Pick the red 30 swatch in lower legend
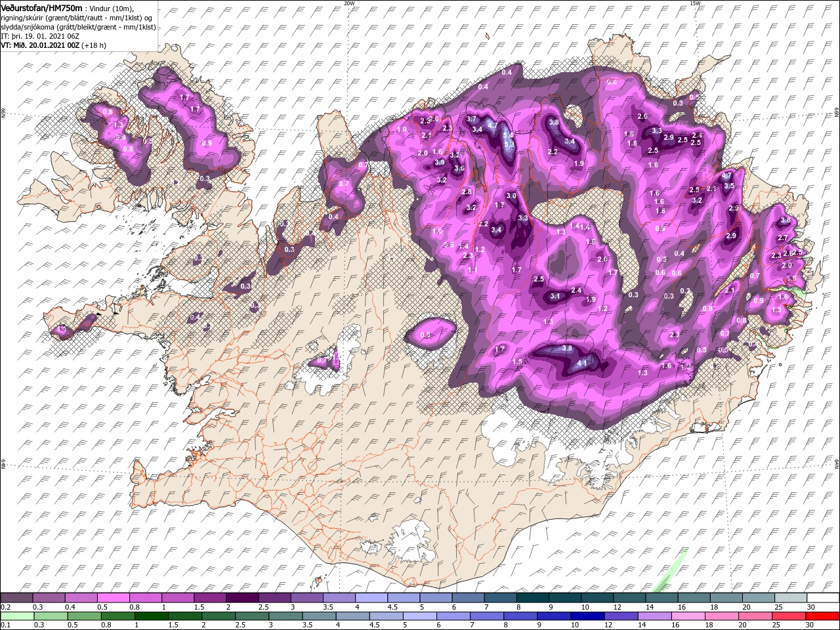The height and width of the screenshot is (630, 840). click(822, 616)
